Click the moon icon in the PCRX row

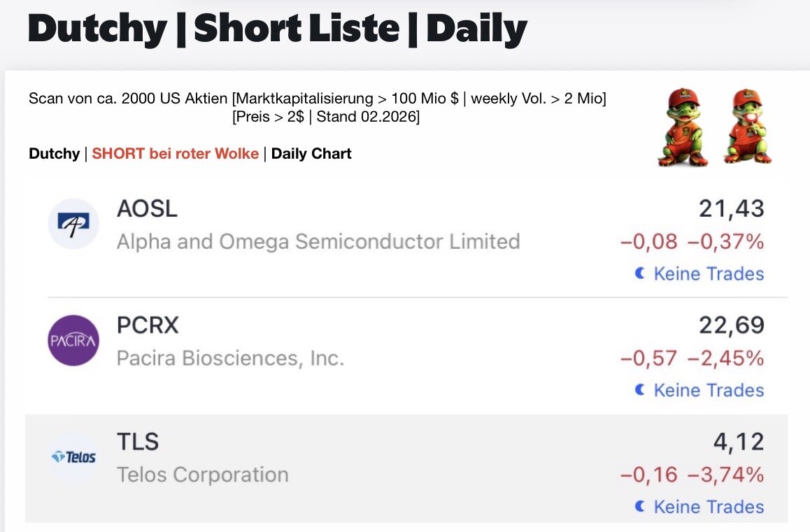point(639,390)
